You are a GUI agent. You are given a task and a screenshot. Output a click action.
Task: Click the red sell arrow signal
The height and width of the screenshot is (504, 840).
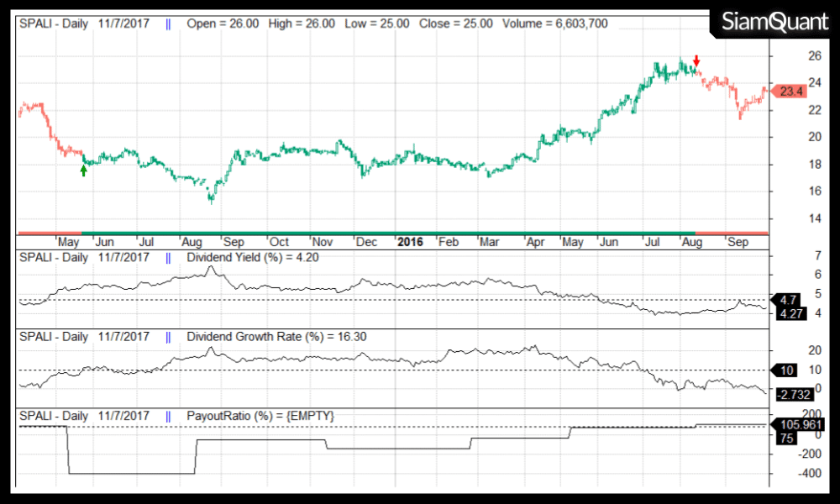point(696,60)
